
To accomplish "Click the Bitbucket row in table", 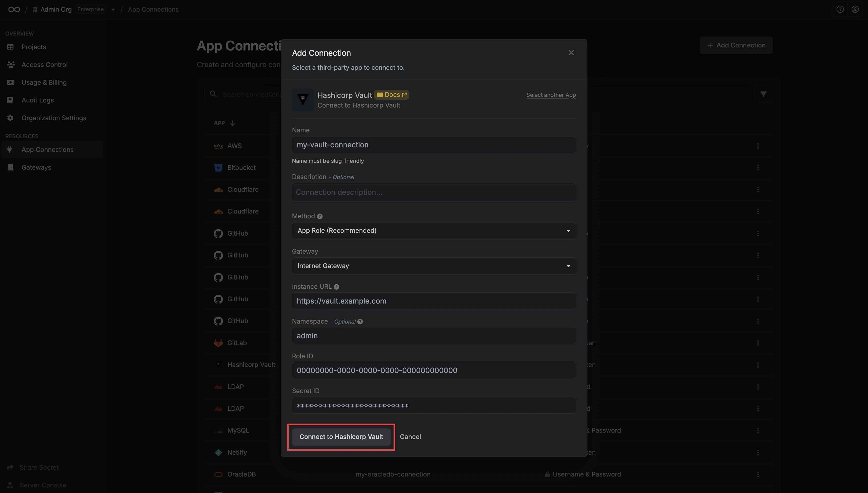I will (x=488, y=168).
